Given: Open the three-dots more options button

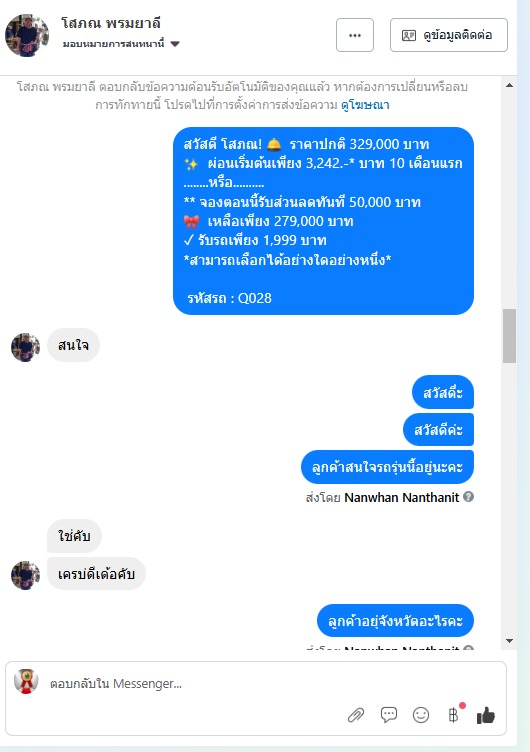Looking at the screenshot, I should (355, 35).
